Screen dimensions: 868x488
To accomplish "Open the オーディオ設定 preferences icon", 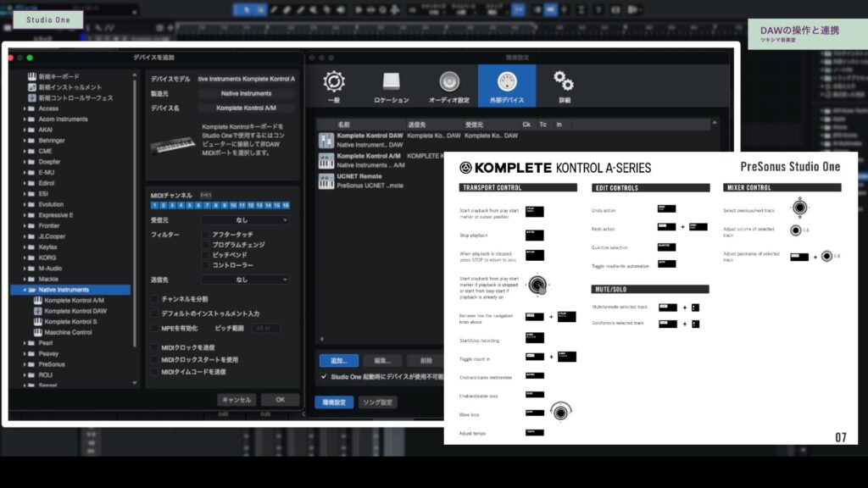I will (x=449, y=86).
